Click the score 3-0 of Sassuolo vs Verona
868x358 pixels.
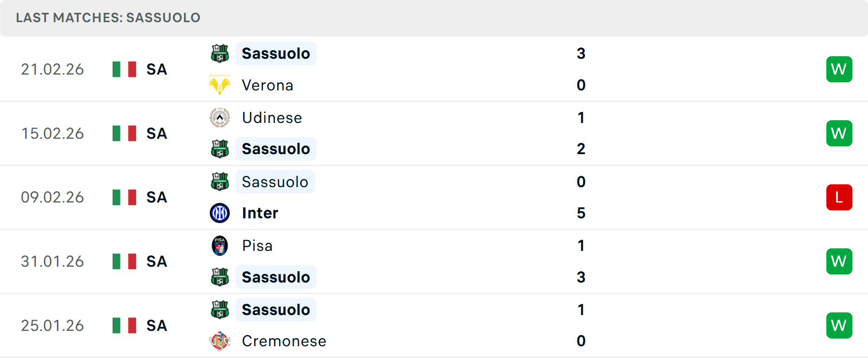[x=581, y=69]
